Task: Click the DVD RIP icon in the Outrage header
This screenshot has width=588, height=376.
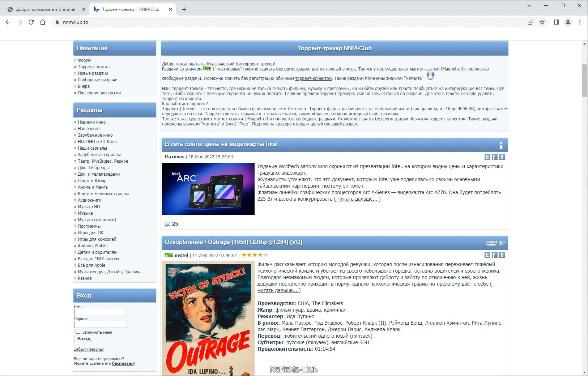Action: (495, 243)
